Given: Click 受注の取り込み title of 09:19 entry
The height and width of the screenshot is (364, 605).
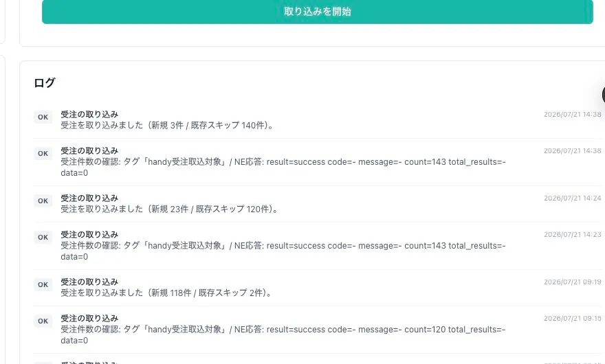Looking at the screenshot, I should tap(89, 282).
